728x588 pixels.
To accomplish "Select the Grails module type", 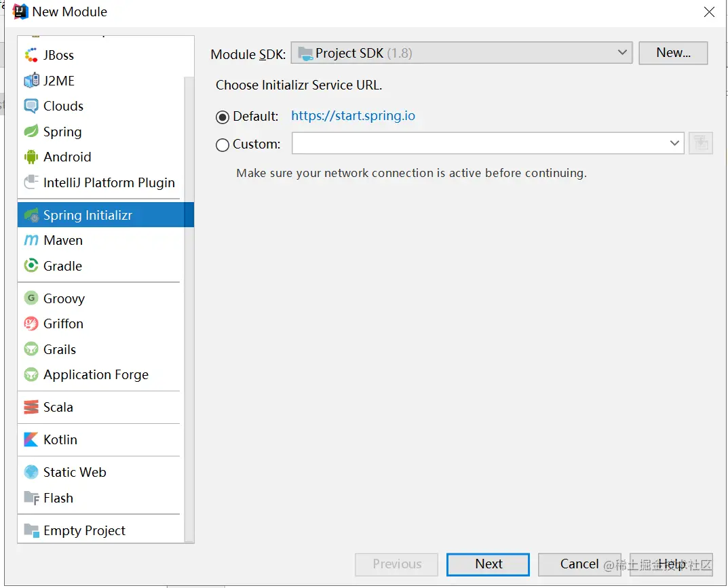I will [x=100, y=349].
